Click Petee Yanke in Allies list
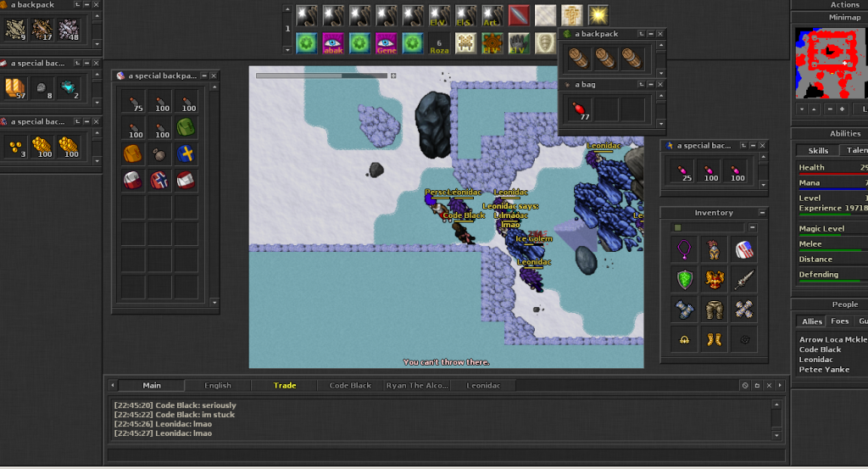Image resolution: width=868 pixels, height=469 pixels. [x=824, y=369]
